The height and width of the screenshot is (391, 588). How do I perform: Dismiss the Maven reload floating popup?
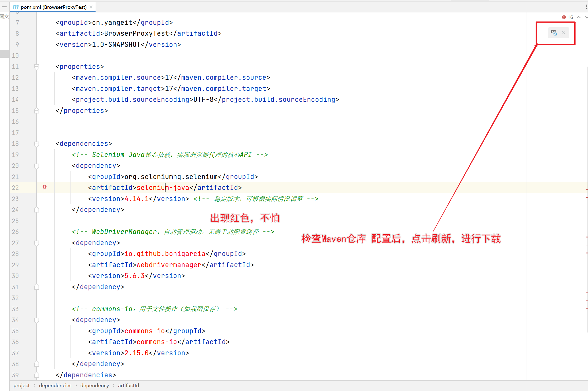click(564, 33)
